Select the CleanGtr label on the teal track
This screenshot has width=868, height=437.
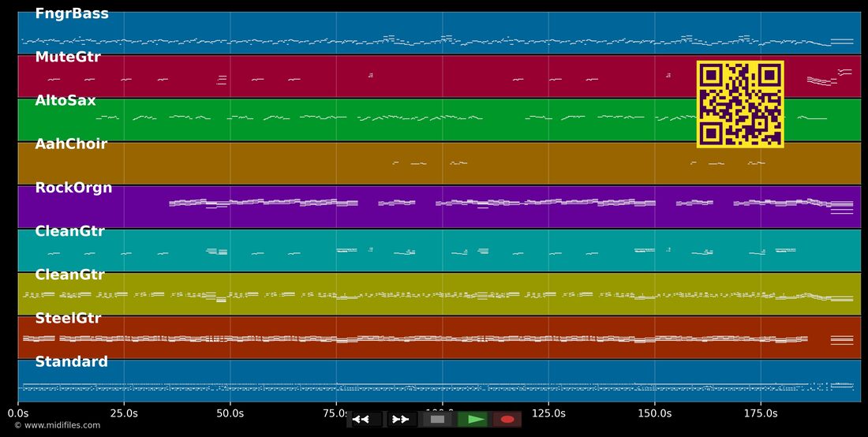(x=69, y=231)
